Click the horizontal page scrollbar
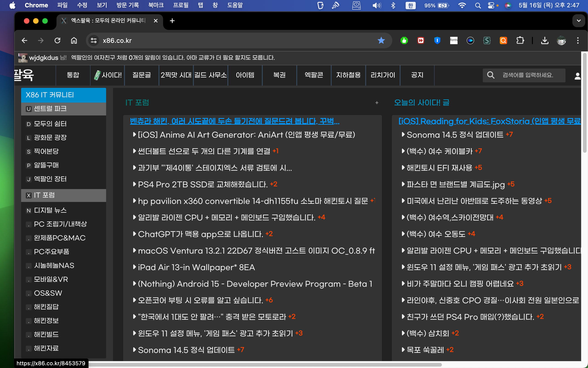The height and width of the screenshot is (368, 588). pos(265,365)
